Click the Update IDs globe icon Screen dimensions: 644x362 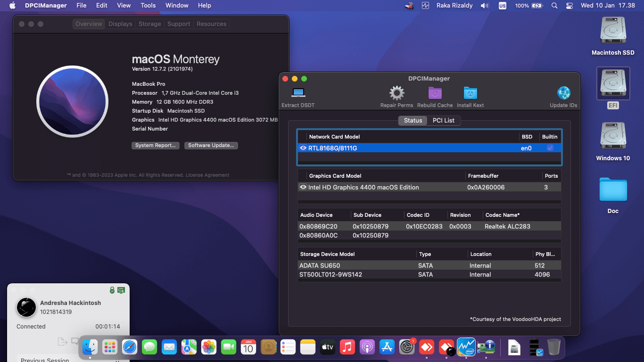click(x=563, y=93)
